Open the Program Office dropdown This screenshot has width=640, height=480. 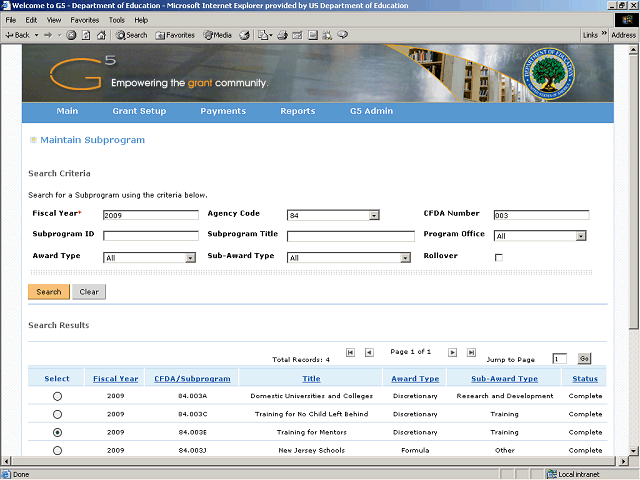(580, 237)
